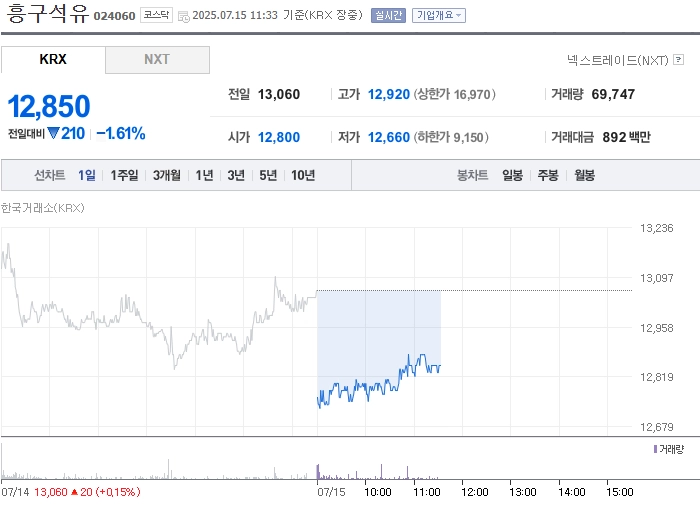
Task: Click the 12,958 y-axis label
Action: 656,328
